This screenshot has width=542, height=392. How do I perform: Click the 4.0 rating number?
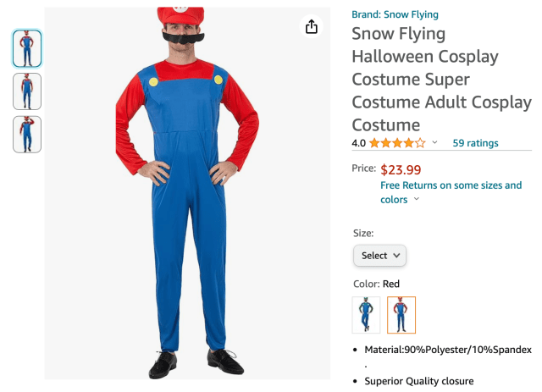pyautogui.click(x=359, y=143)
